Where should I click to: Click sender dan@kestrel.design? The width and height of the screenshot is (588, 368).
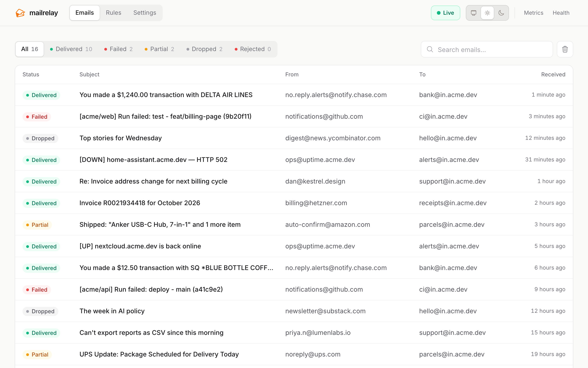click(x=315, y=181)
